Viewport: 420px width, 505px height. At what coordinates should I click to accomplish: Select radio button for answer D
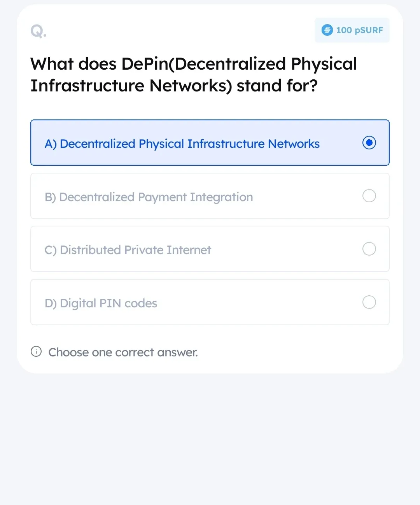(369, 302)
